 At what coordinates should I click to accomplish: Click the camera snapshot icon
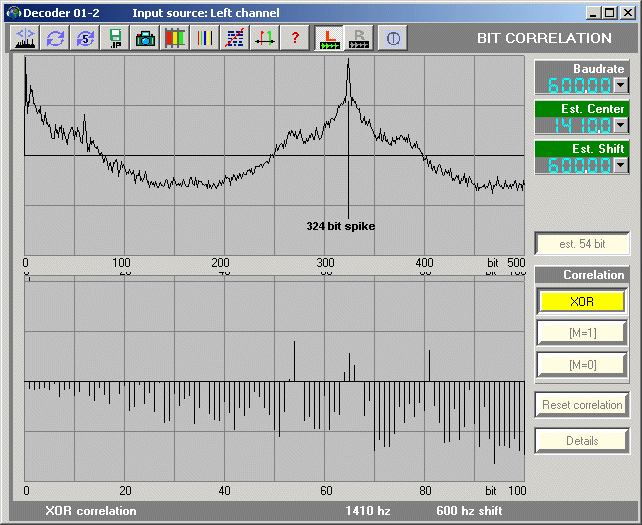point(145,38)
